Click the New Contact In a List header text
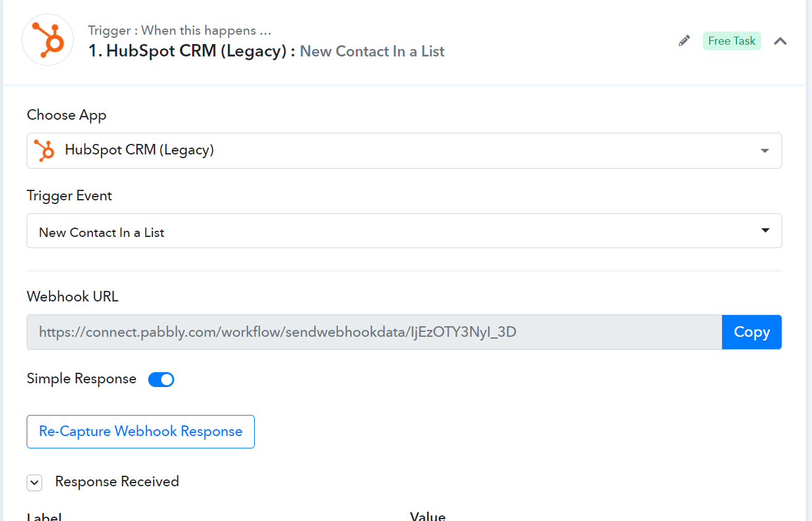Viewport: 812px width, 521px height. [372, 51]
